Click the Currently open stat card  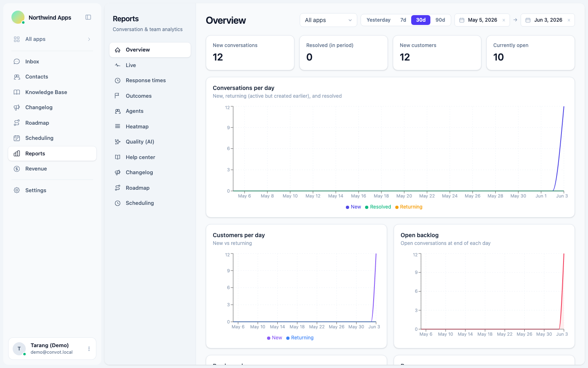point(530,53)
